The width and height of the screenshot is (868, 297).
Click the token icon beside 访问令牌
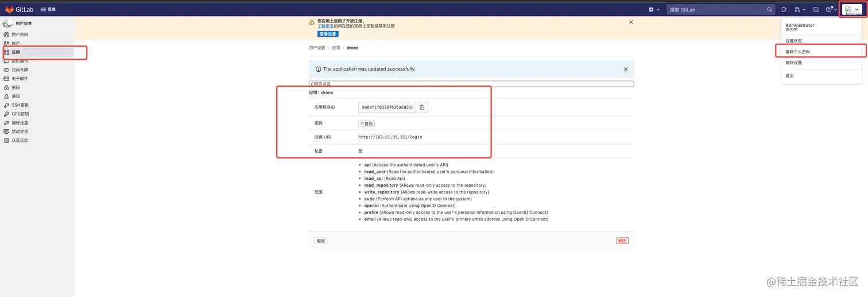pos(6,70)
